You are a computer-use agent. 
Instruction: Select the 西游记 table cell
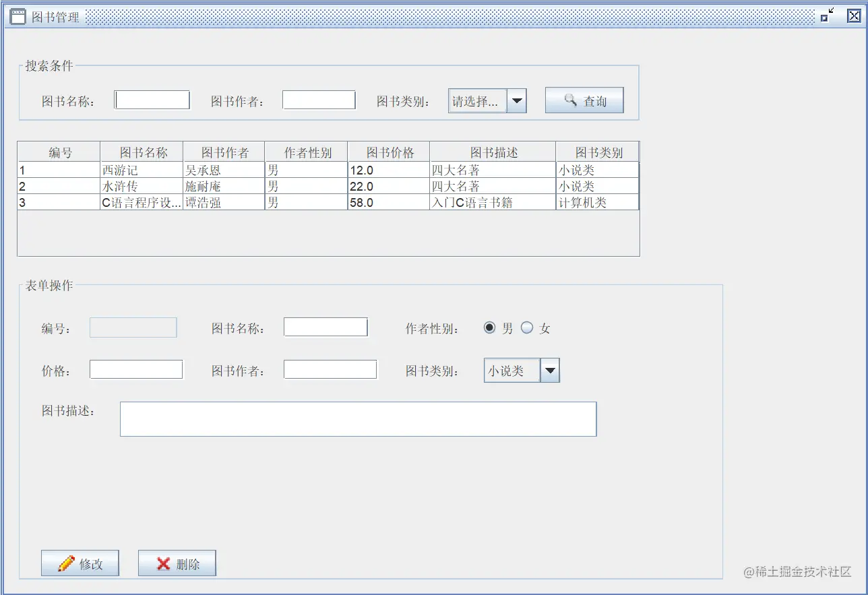click(x=142, y=170)
